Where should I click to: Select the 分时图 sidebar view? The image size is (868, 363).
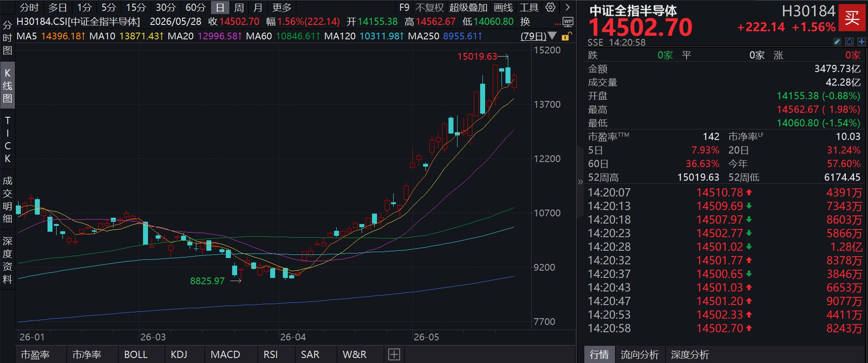pyautogui.click(x=7, y=38)
